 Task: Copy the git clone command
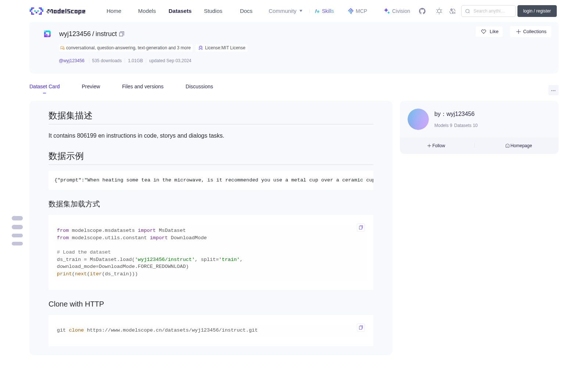click(x=361, y=328)
